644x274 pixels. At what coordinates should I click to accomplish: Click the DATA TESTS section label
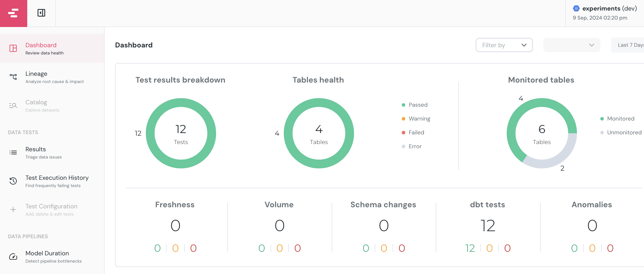(x=23, y=132)
